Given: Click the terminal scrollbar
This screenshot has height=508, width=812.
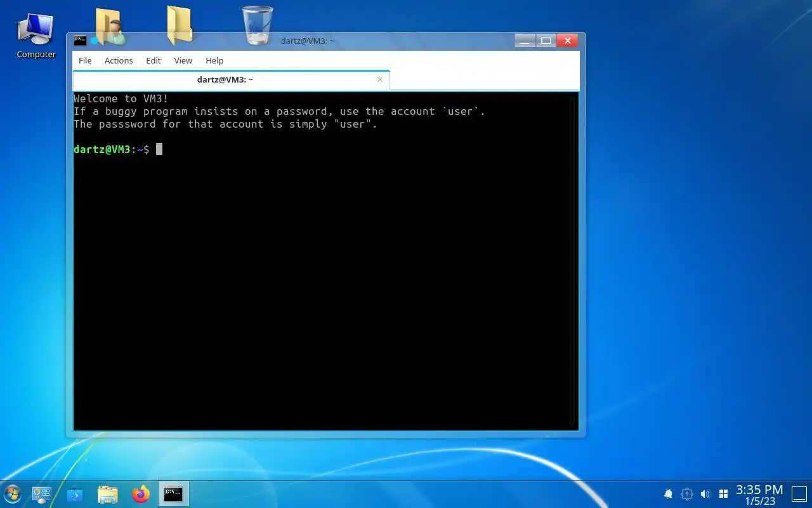Looking at the screenshot, I should coord(573,260).
